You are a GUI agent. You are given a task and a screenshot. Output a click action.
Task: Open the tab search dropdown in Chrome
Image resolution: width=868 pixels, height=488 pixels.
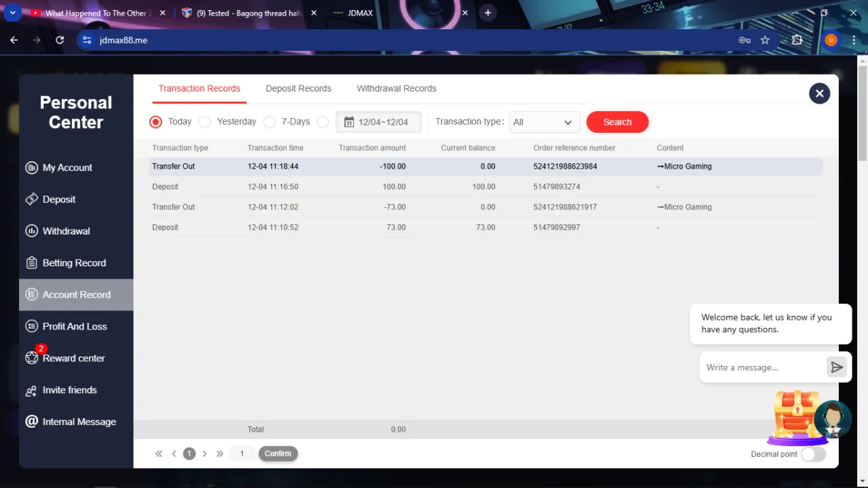click(13, 13)
